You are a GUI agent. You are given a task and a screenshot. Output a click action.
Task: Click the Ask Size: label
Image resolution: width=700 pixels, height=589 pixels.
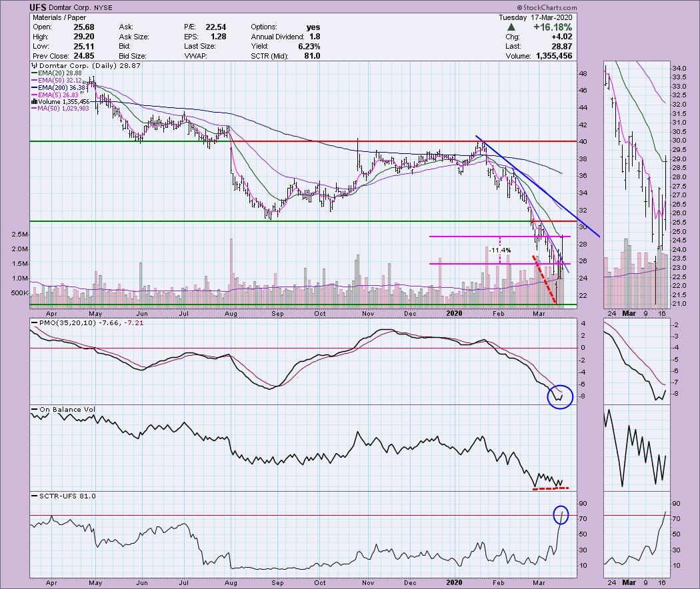coord(134,37)
